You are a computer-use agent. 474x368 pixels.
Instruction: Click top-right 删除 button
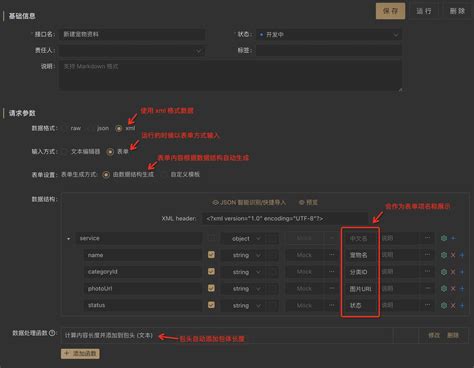coord(457,11)
